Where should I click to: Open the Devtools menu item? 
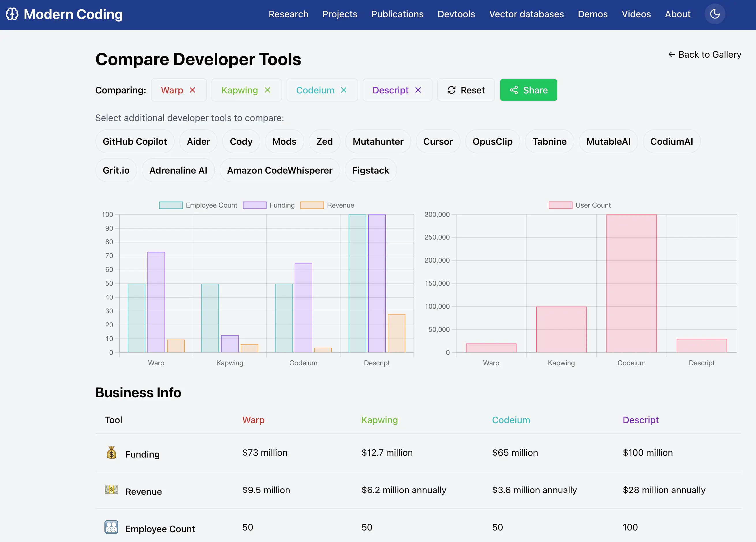click(x=456, y=14)
